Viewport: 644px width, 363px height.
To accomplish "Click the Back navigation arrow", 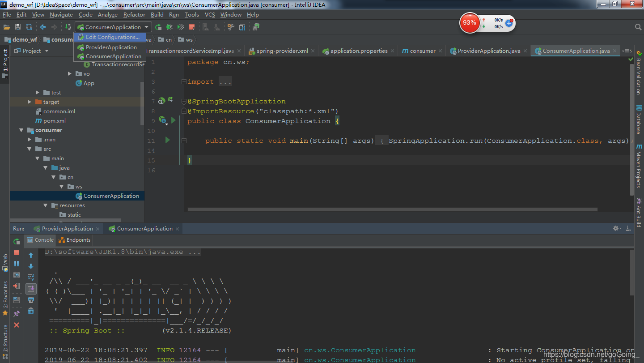I will pyautogui.click(x=43, y=27).
